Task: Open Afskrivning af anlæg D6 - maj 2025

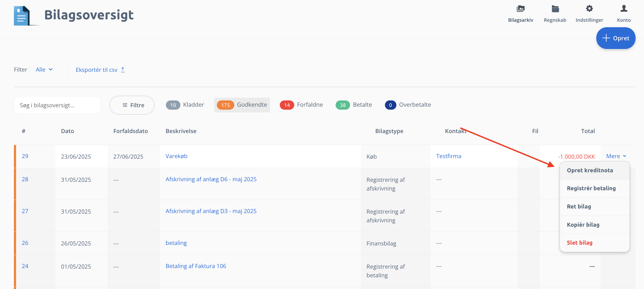Action: 211,179
